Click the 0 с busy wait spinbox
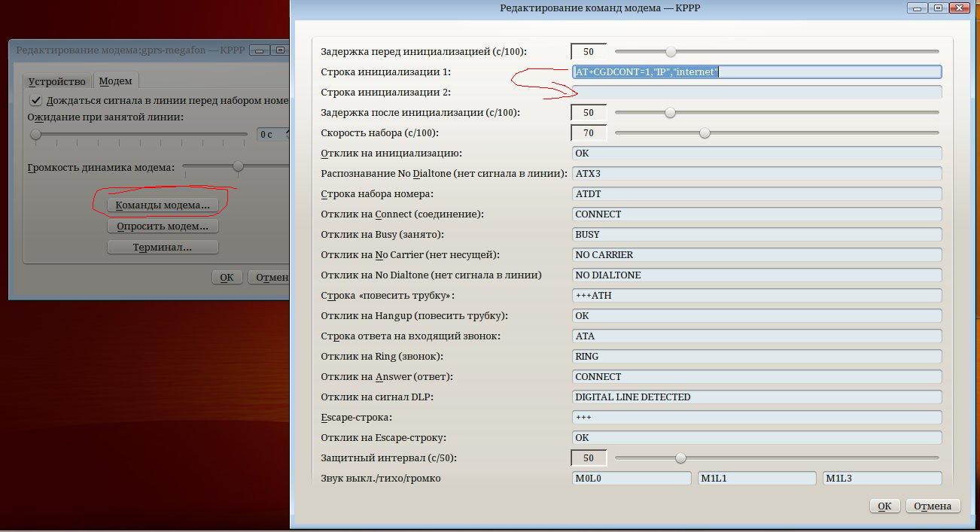Image resolution: width=980 pixels, height=532 pixels. coord(273,134)
